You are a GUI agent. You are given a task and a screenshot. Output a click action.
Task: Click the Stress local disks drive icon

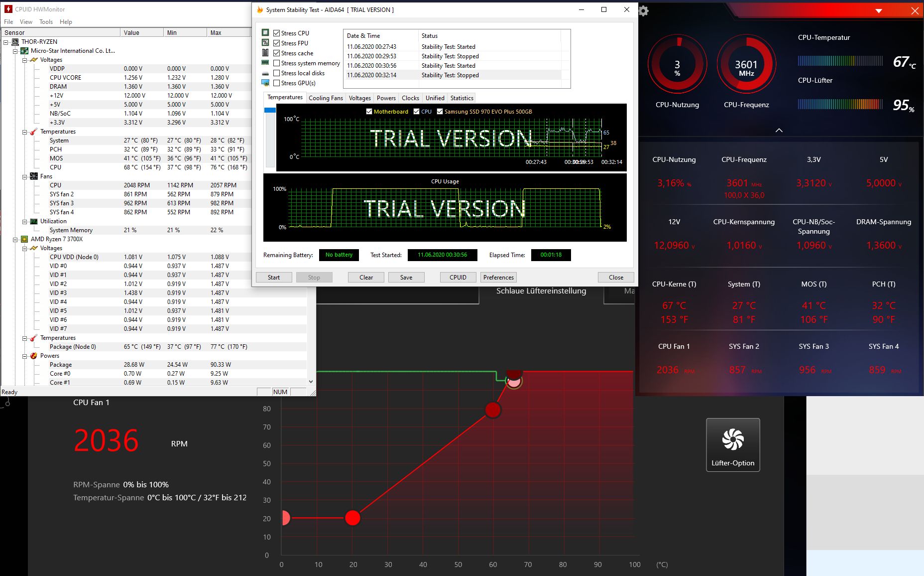click(265, 73)
